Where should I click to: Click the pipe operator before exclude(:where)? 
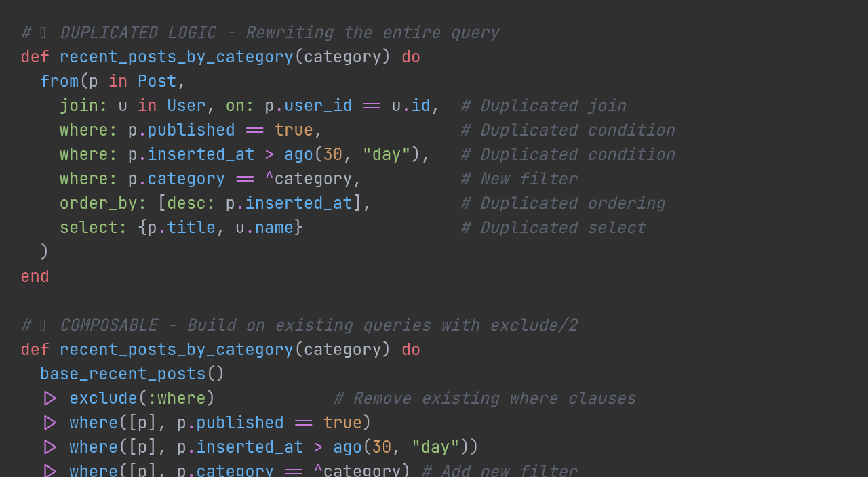coord(50,398)
